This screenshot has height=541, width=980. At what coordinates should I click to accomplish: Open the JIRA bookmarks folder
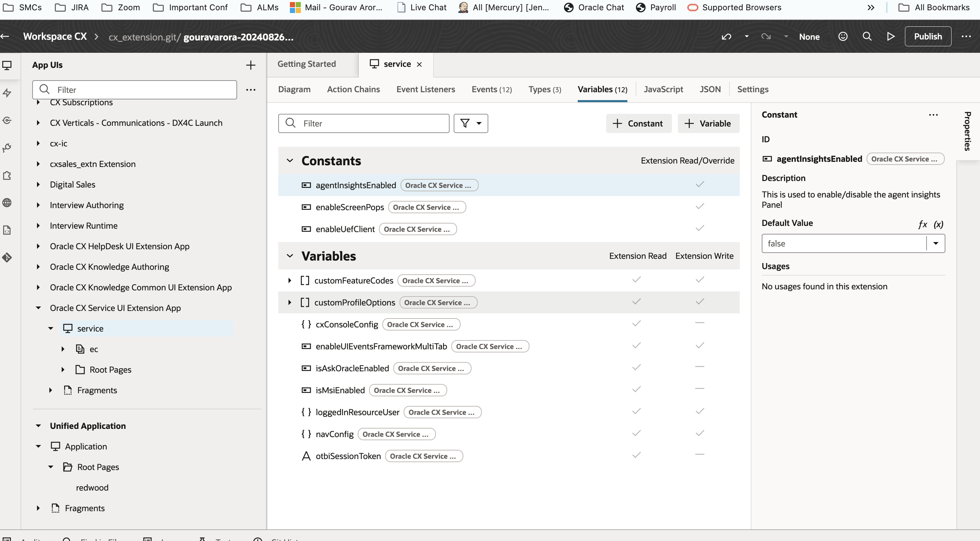point(72,7)
